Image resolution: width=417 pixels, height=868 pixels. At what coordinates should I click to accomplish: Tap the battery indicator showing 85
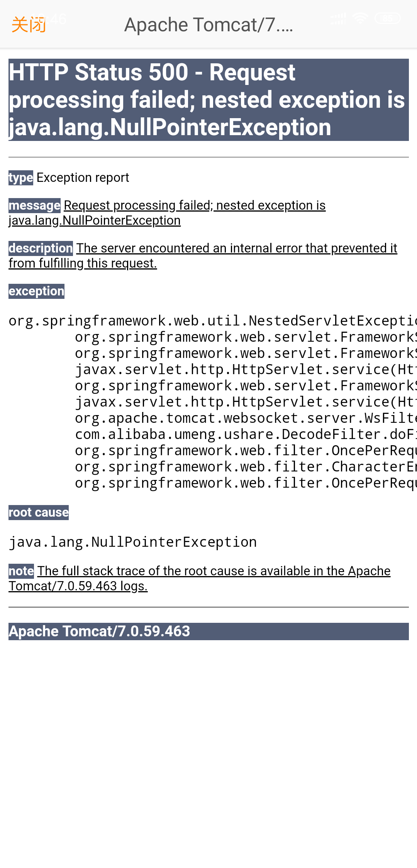pos(387,19)
